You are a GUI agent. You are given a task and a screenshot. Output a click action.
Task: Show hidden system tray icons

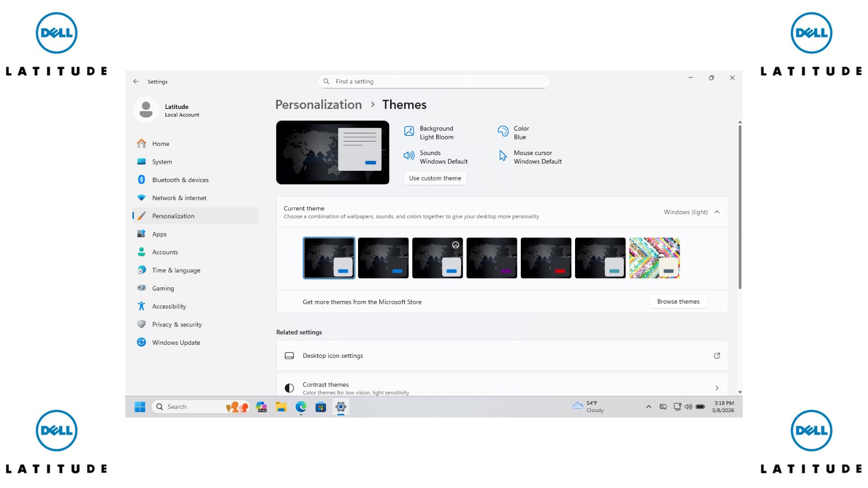point(648,407)
